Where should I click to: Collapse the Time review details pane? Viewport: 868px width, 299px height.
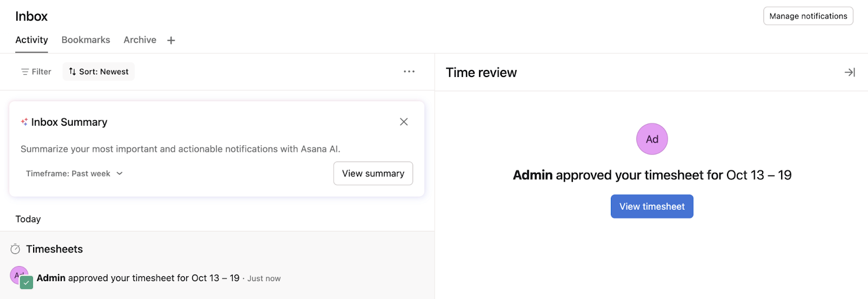tap(850, 73)
